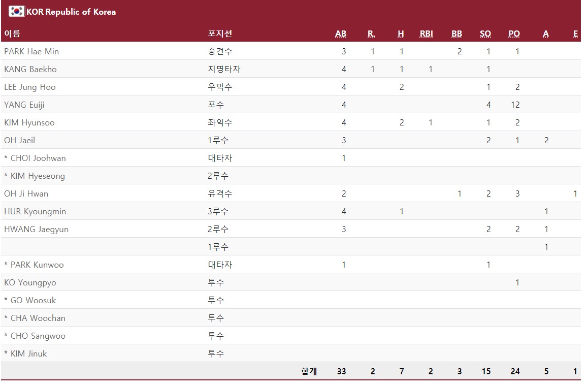Click LEE Jung Hoo's H value 2
This screenshot has width=588, height=388.
click(x=402, y=87)
